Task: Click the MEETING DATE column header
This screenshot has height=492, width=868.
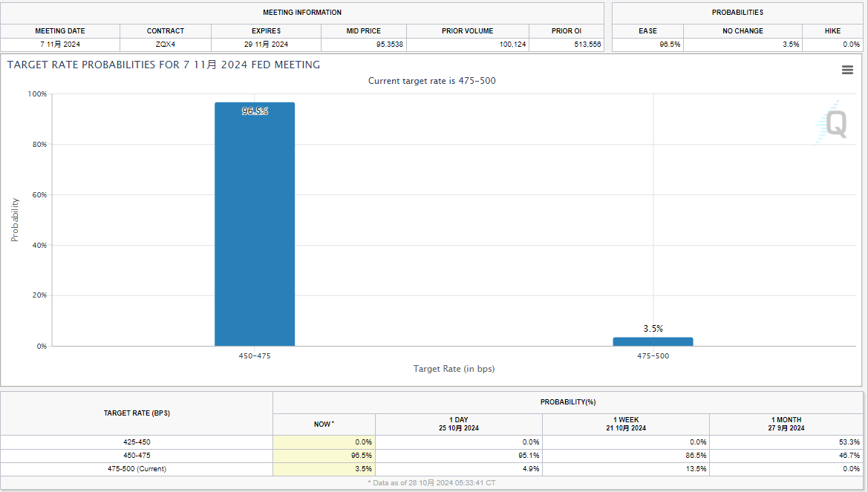Action: (x=60, y=31)
